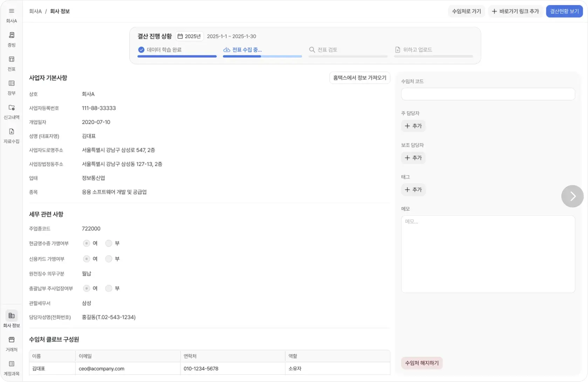Screen dimensions: 588x382
Task: Open the 2025년 year picker
Action: (189, 36)
